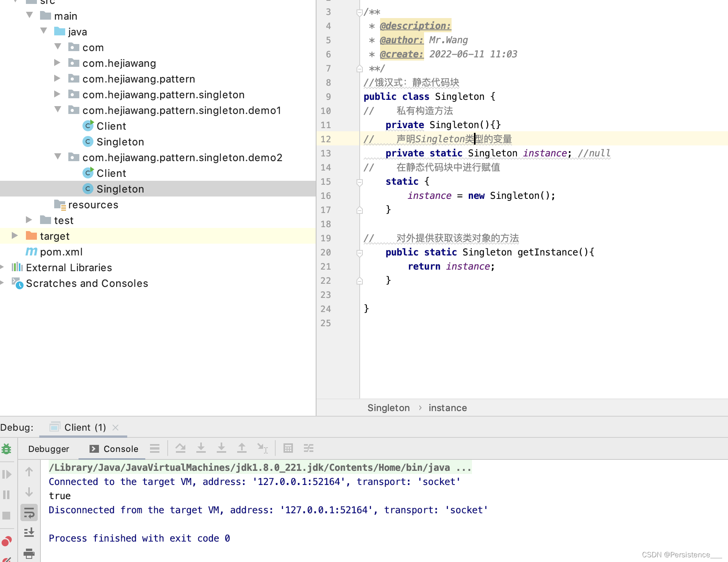Switch to the Console tab
This screenshot has width=728, height=562.
[x=114, y=449]
